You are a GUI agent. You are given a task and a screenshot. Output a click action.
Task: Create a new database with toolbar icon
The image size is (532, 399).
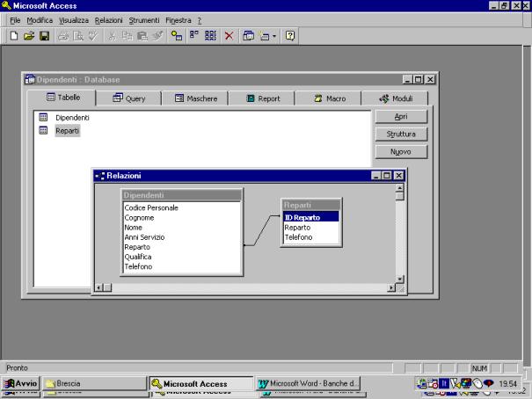(x=14, y=36)
